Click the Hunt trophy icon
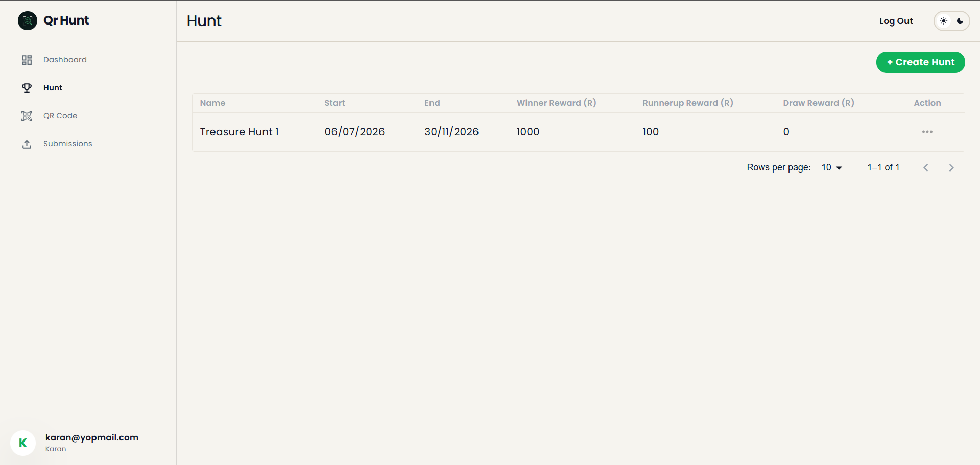Screen dimensions: 980x465 [x=27, y=88]
